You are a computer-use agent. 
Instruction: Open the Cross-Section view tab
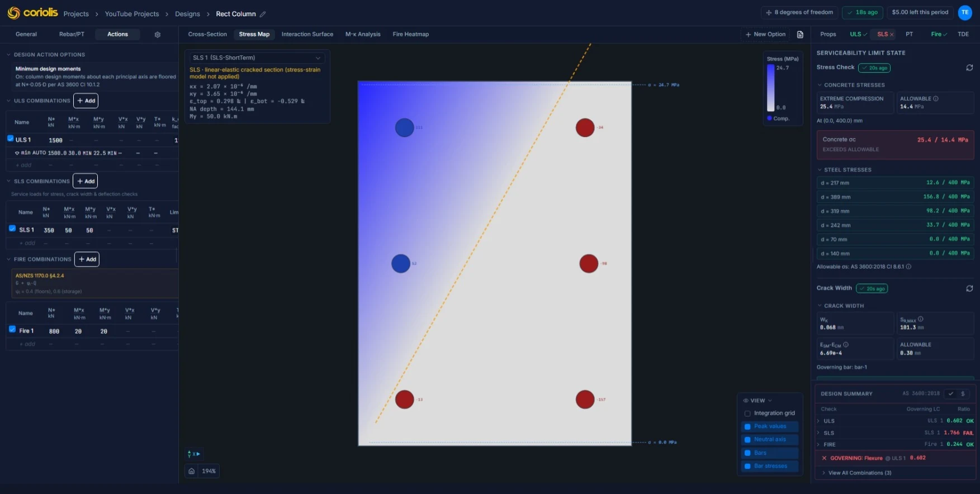[207, 35]
